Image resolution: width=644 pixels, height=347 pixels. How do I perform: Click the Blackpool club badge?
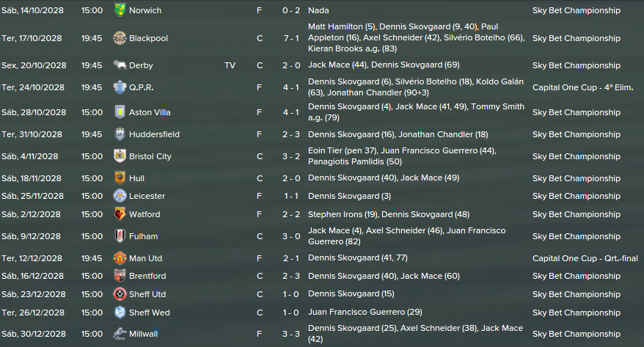(x=120, y=38)
